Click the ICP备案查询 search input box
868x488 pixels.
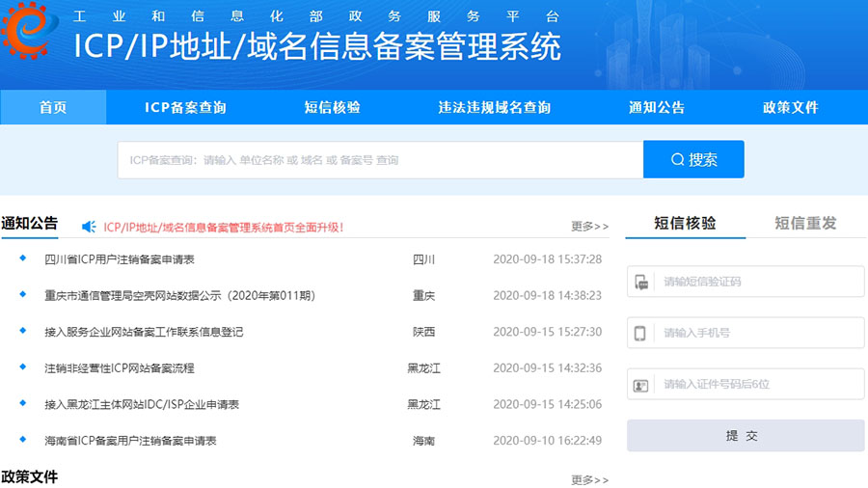click(x=380, y=160)
